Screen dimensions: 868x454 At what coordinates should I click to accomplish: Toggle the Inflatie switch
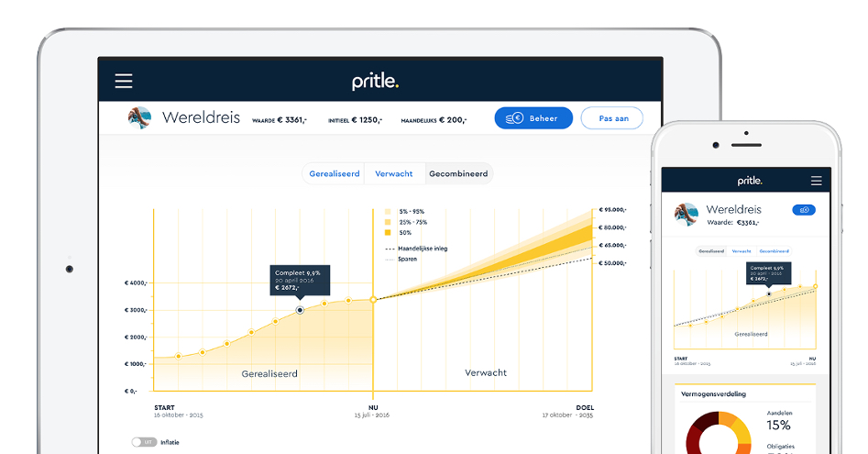pyautogui.click(x=143, y=442)
